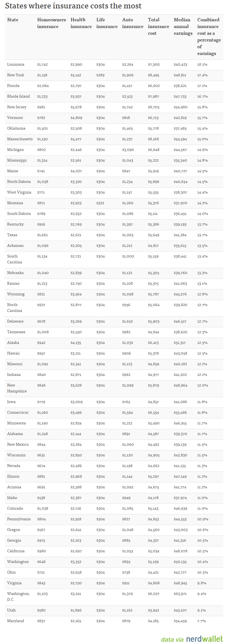This screenshot has height=644, width=230.
Task: Select New Jersey's $8,705 total cost
Action: pos(153,107)
